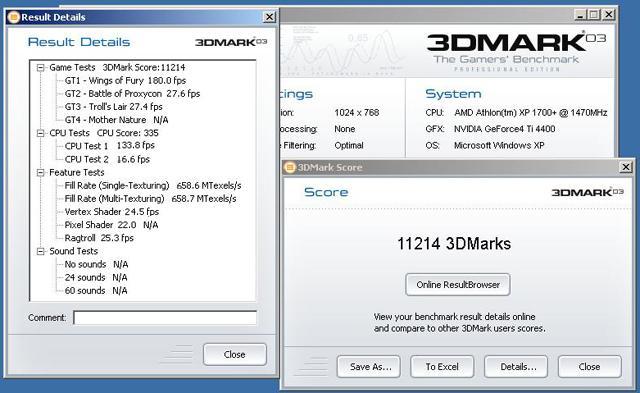
Task: Click the 1024 x 768 resolution value
Action: 357,113
